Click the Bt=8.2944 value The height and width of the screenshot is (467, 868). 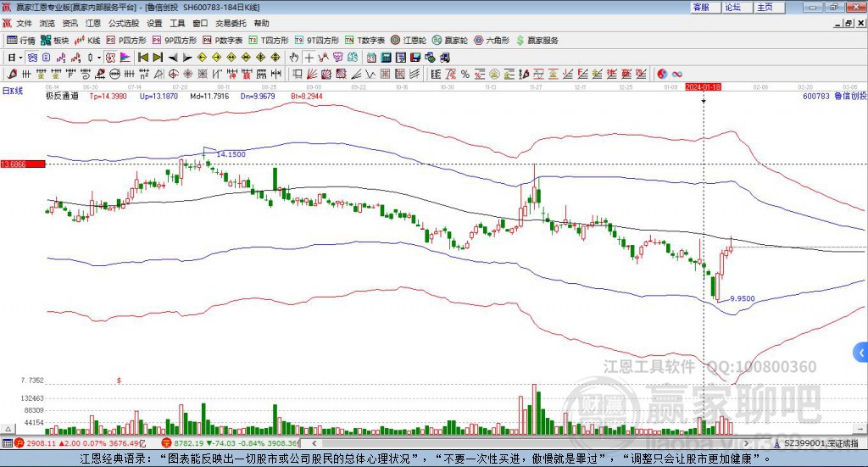pyautogui.click(x=307, y=96)
